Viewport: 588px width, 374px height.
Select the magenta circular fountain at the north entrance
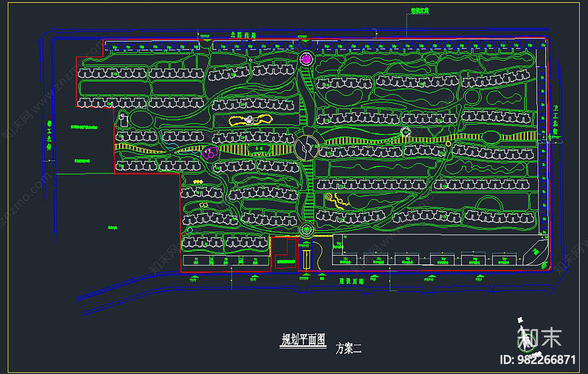tap(306, 59)
